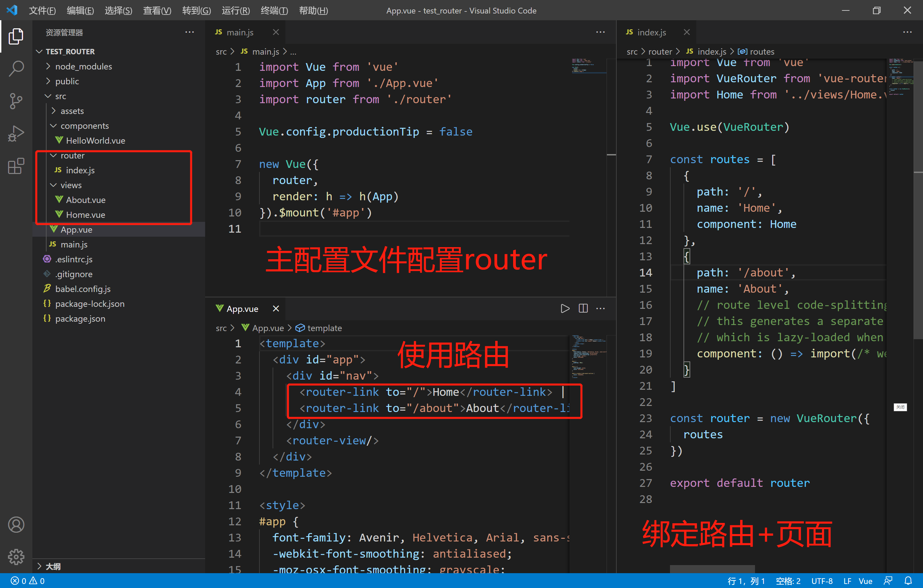Click the UTF-8 encoding indicator
The height and width of the screenshot is (588, 923).
[x=821, y=581]
